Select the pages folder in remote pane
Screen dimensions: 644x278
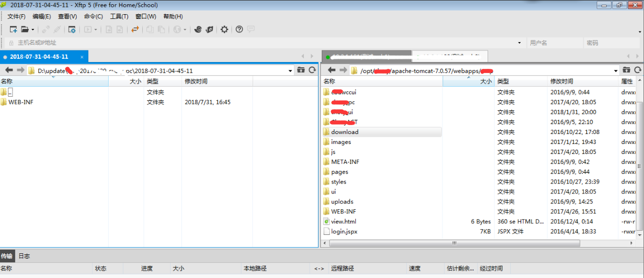tap(340, 172)
